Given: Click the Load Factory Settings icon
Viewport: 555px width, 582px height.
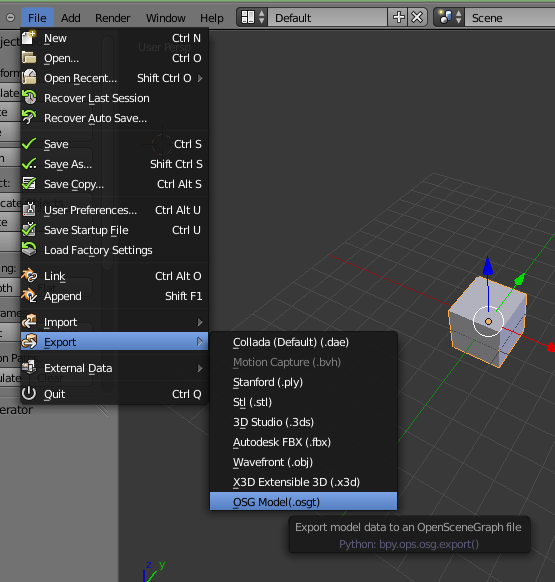Looking at the screenshot, I should [29, 249].
